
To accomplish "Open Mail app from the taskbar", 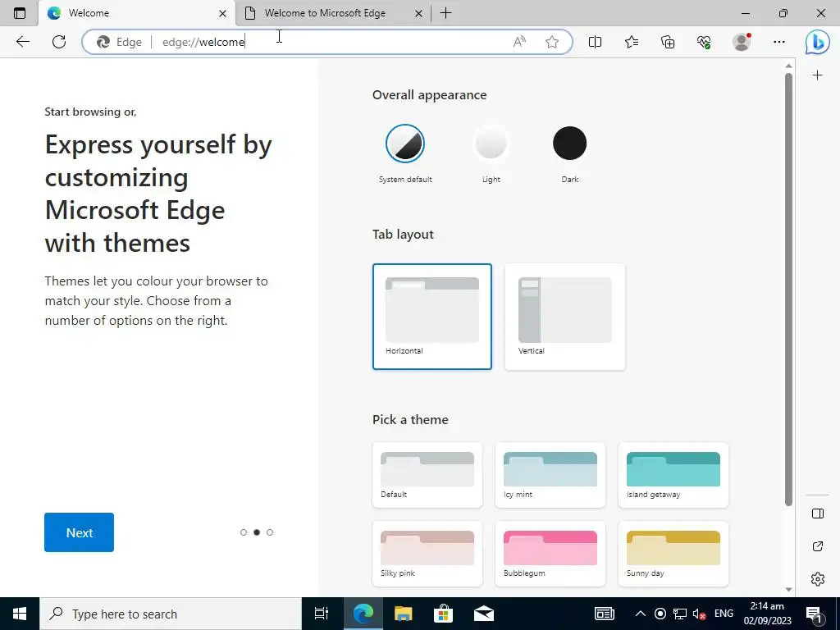I will pyautogui.click(x=484, y=614).
